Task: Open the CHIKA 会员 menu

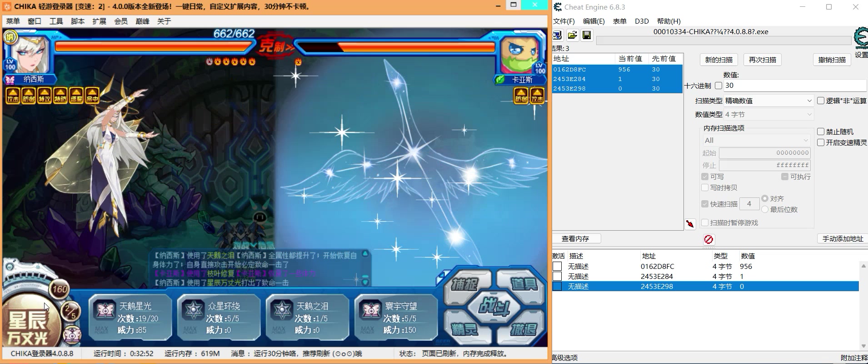Action: pyautogui.click(x=121, y=21)
